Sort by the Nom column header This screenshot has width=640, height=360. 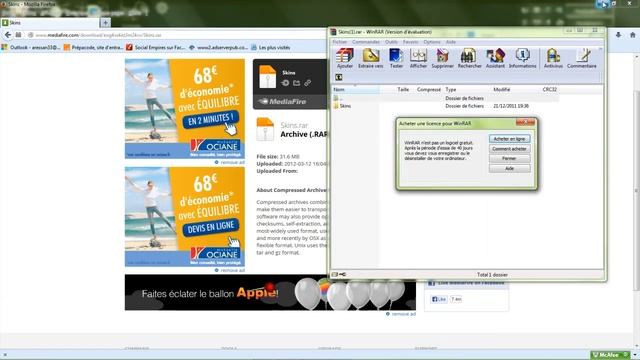pos(355,89)
